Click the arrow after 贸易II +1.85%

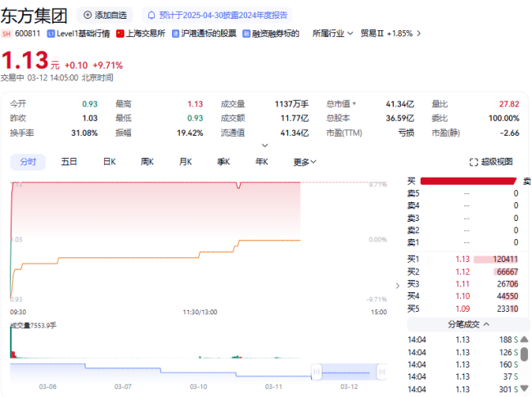[x=419, y=34]
